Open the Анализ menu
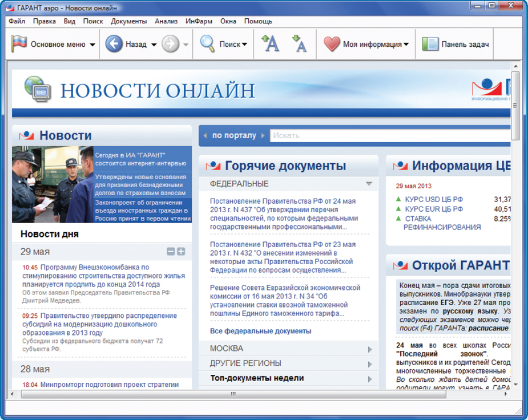 point(166,21)
